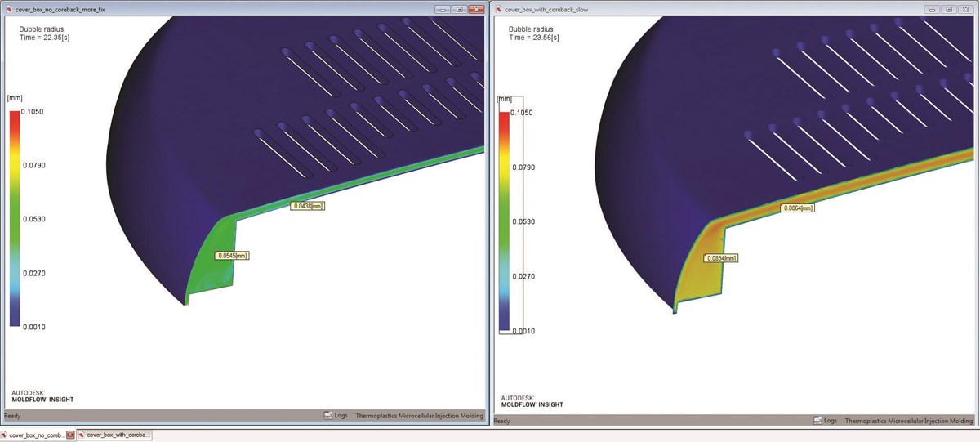Click the 0.0270 legend value in left window
Viewport: 980px width, 442px height.
click(x=33, y=274)
